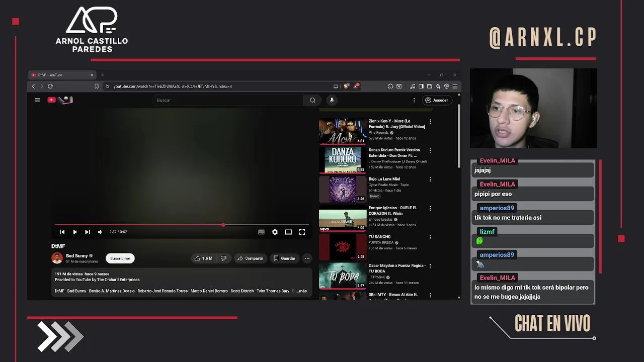Open Enrique Iglesias DUELE EL CORAZON video
Screen dimensions: 644x362
point(343,218)
